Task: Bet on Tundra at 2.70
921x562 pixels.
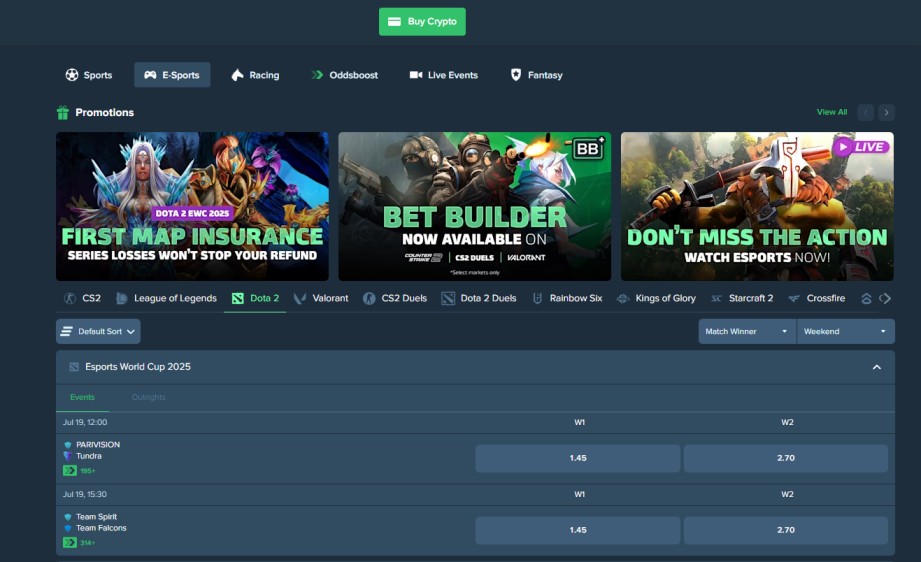Action: tap(786, 458)
